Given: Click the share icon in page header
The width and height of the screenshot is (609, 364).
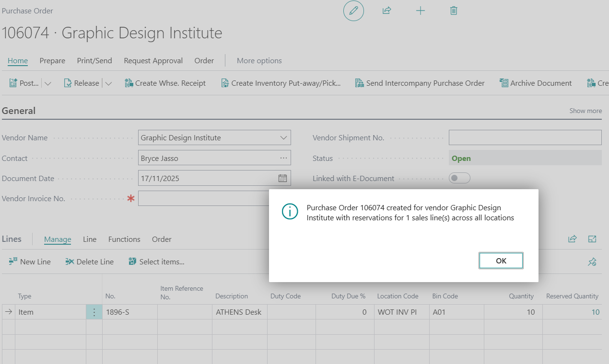Looking at the screenshot, I should [386, 11].
